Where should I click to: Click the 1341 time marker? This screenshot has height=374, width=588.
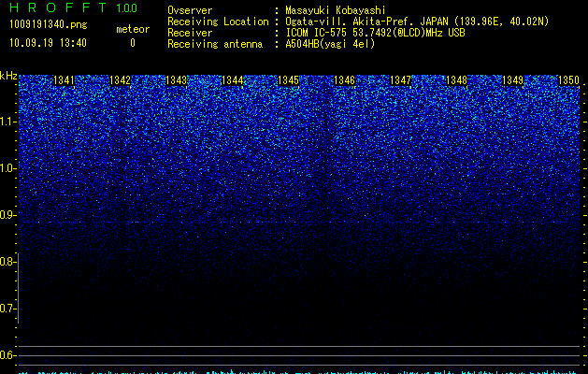click(65, 80)
